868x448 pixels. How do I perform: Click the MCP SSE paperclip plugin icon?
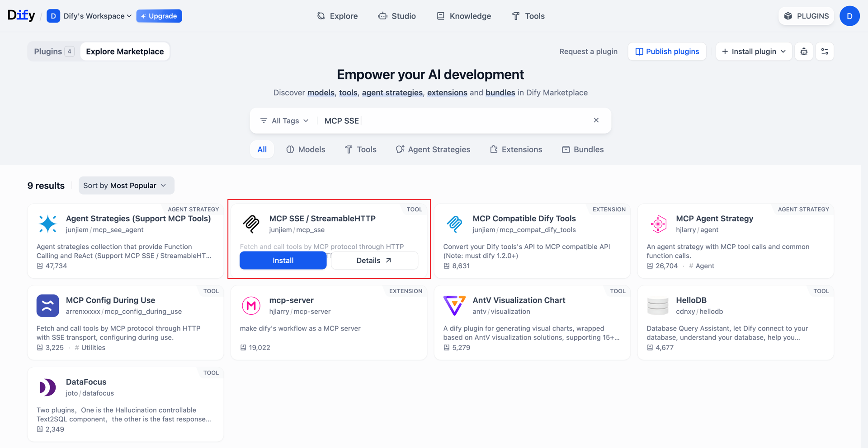(251, 224)
